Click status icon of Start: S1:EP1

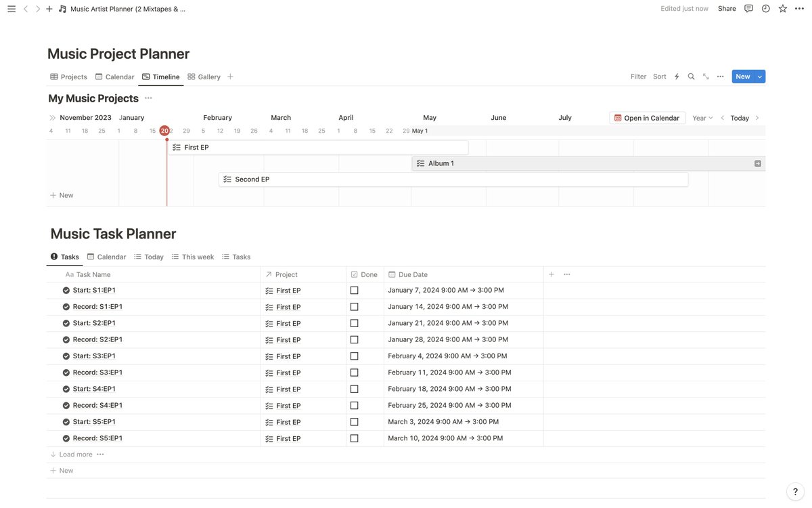click(66, 291)
